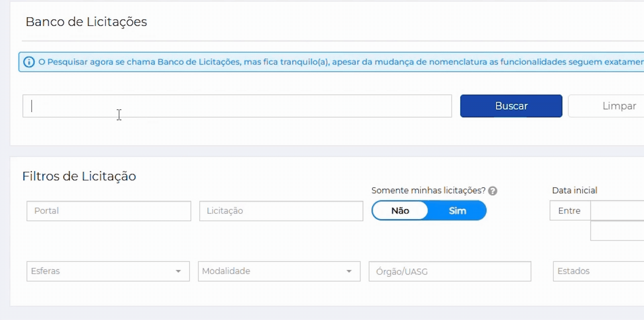Click the Buscar button
The width and height of the screenshot is (644, 320).
pyautogui.click(x=511, y=106)
